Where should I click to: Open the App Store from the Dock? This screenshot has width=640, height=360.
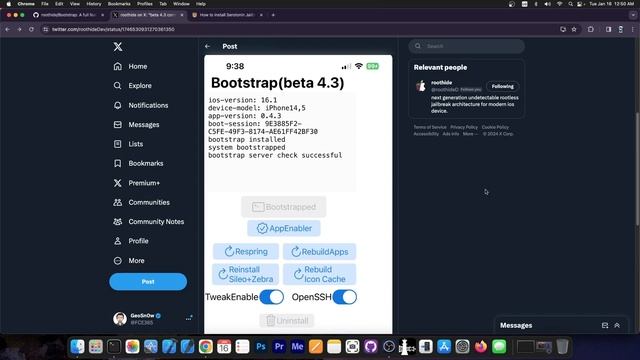[444, 347]
